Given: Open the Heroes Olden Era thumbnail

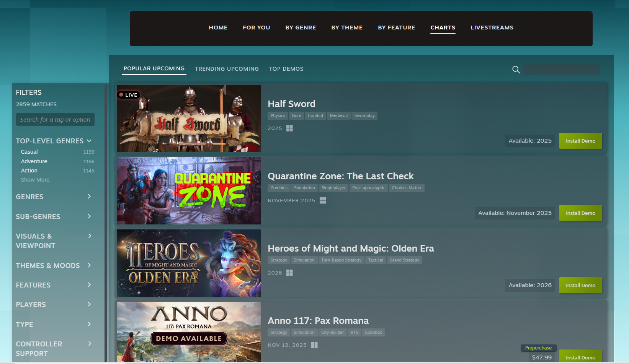Looking at the screenshot, I should [189, 263].
